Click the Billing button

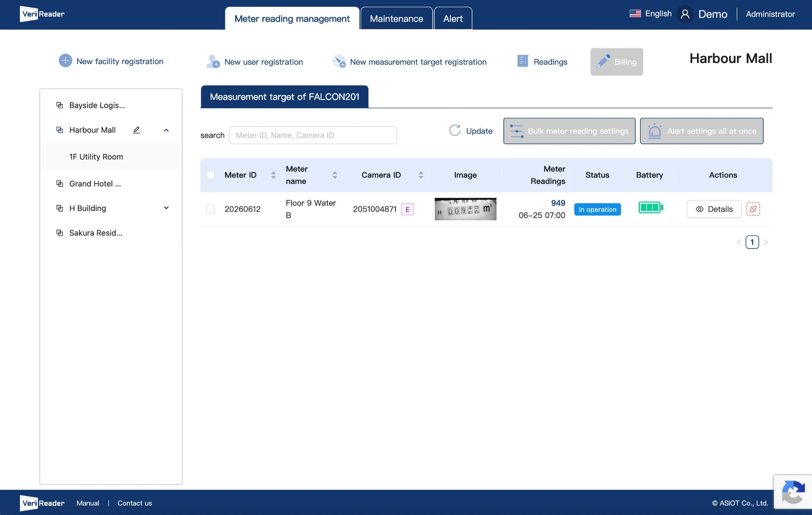pos(617,62)
